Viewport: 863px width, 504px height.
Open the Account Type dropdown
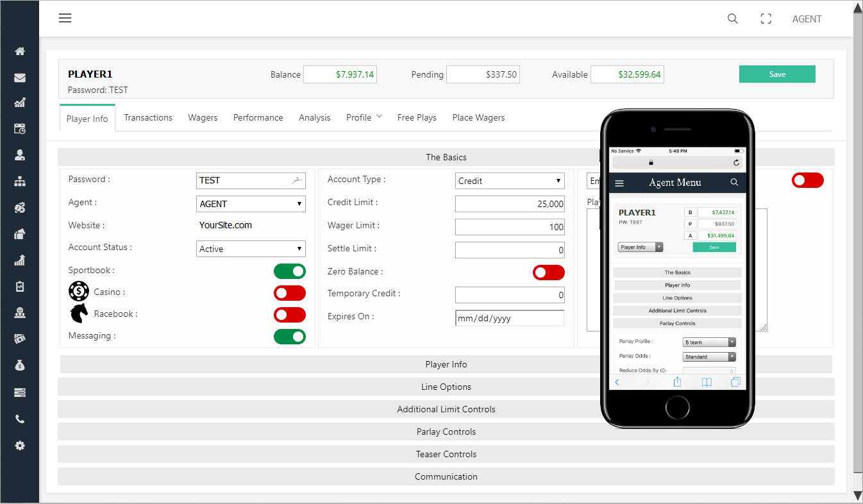[510, 181]
